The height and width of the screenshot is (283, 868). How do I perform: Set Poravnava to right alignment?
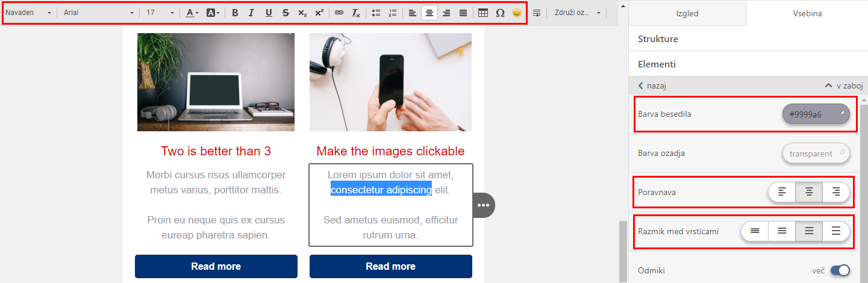point(835,192)
